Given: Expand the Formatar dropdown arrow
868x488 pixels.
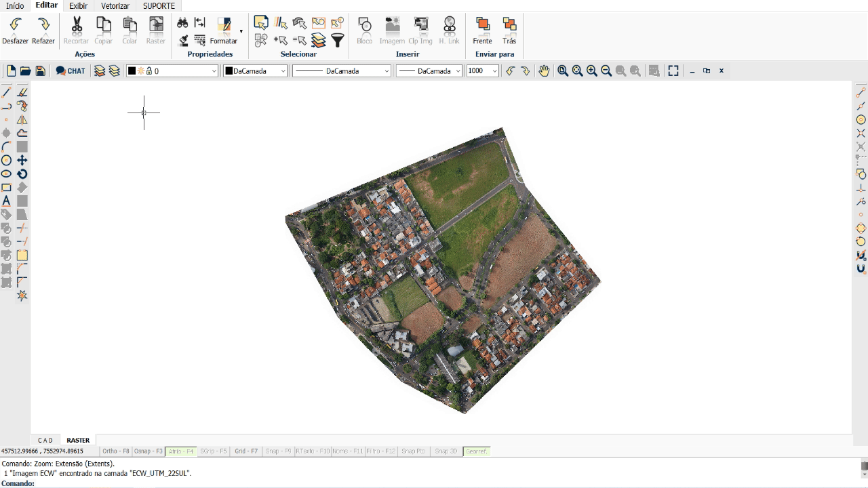Looking at the screenshot, I should coord(241,31).
